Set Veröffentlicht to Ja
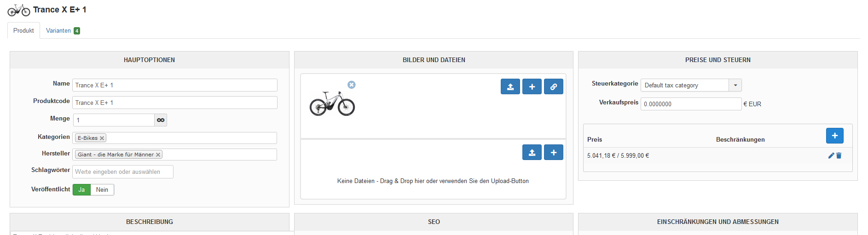 tap(81, 189)
